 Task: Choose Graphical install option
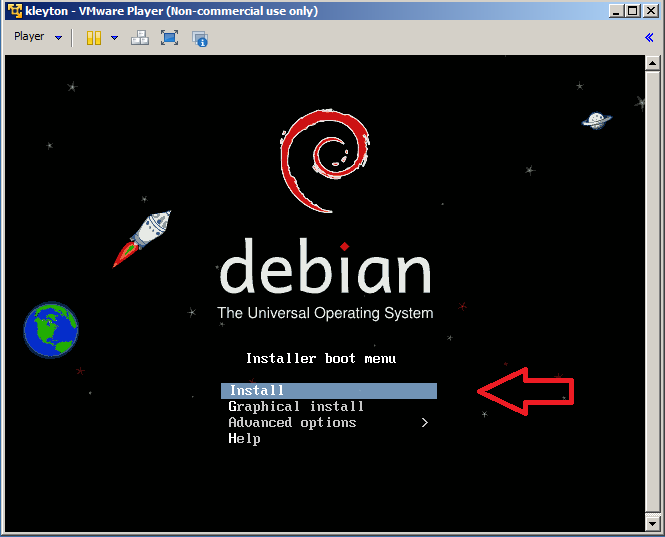tap(296, 407)
